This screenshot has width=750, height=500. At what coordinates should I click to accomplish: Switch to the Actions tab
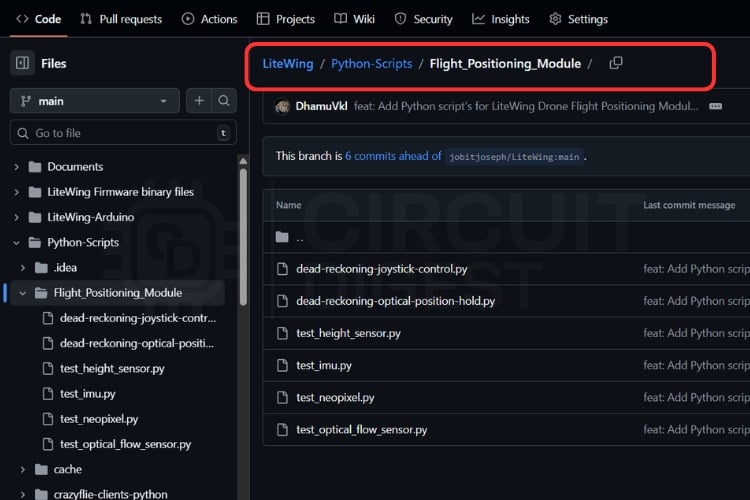(x=210, y=19)
